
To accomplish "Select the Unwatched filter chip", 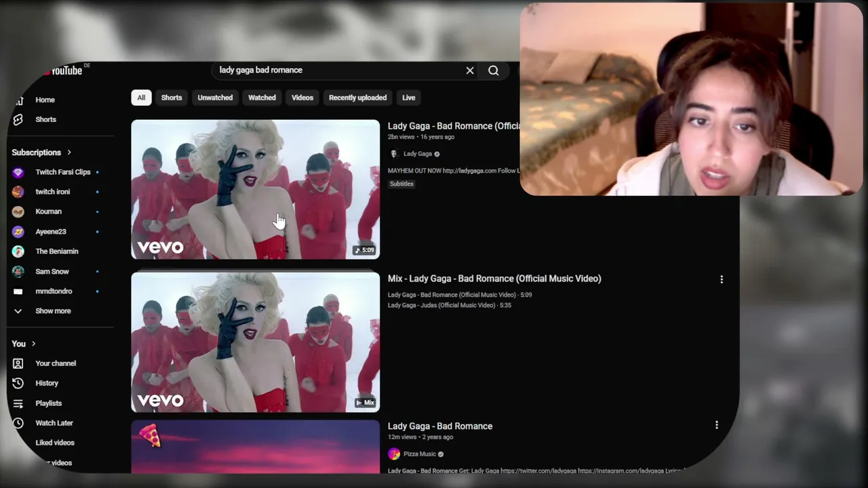I will click(215, 98).
